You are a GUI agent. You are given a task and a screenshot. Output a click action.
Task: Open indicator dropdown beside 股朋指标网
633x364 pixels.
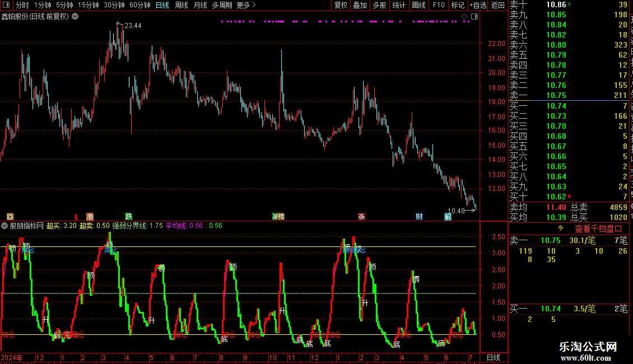tap(4, 226)
